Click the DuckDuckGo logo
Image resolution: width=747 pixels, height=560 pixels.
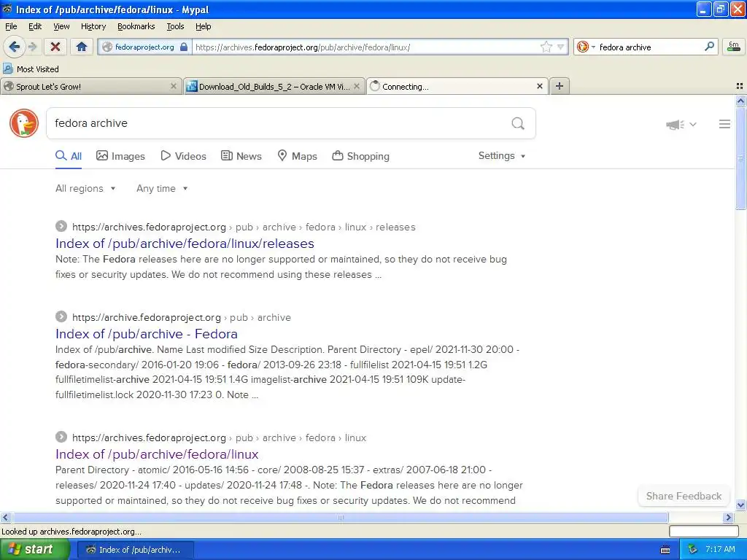click(x=24, y=123)
